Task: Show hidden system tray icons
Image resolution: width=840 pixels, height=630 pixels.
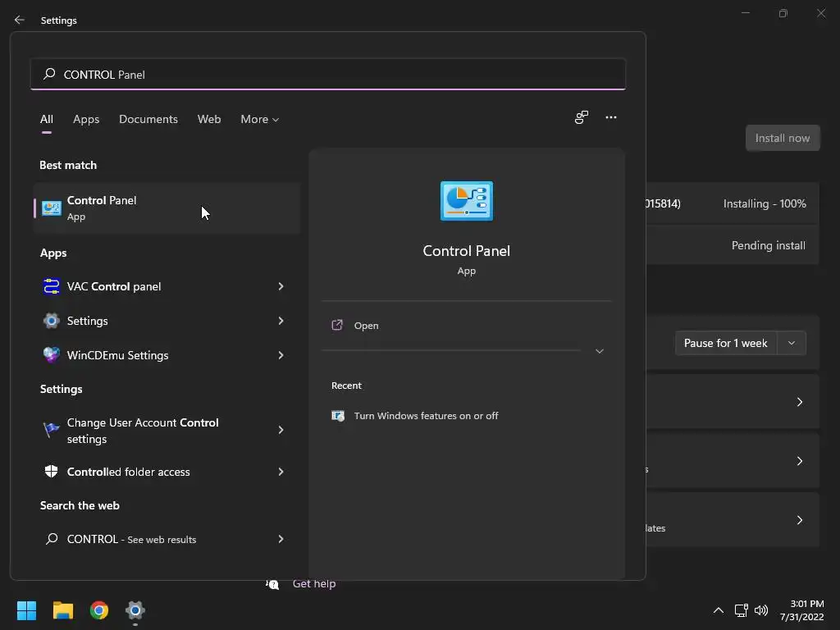Action: point(719,610)
